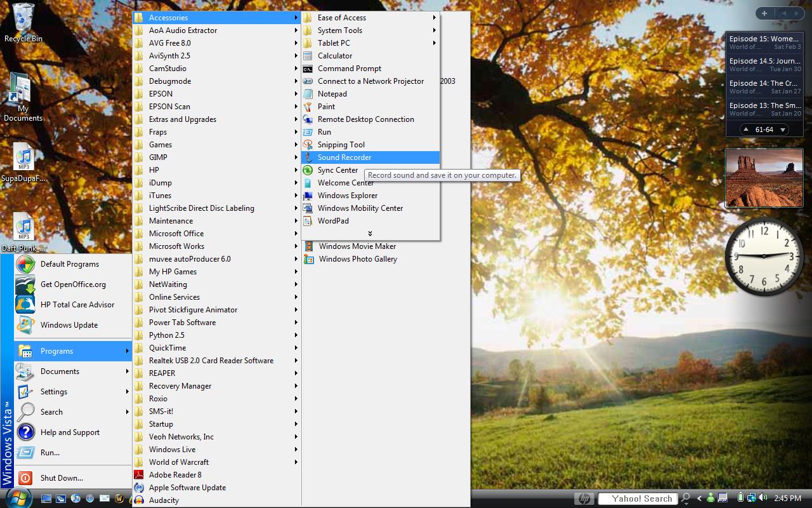This screenshot has width=812, height=508.
Task: Open Calculator in Accessories menu
Action: (x=370, y=56)
